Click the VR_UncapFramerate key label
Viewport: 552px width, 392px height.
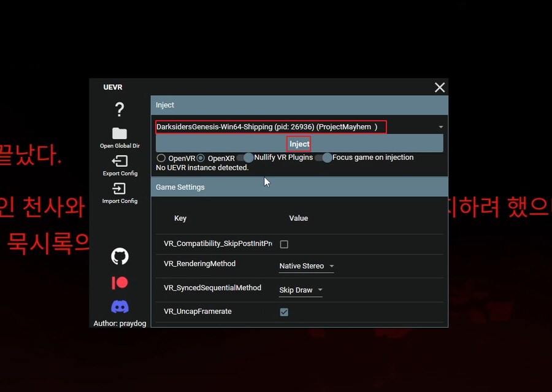(198, 312)
